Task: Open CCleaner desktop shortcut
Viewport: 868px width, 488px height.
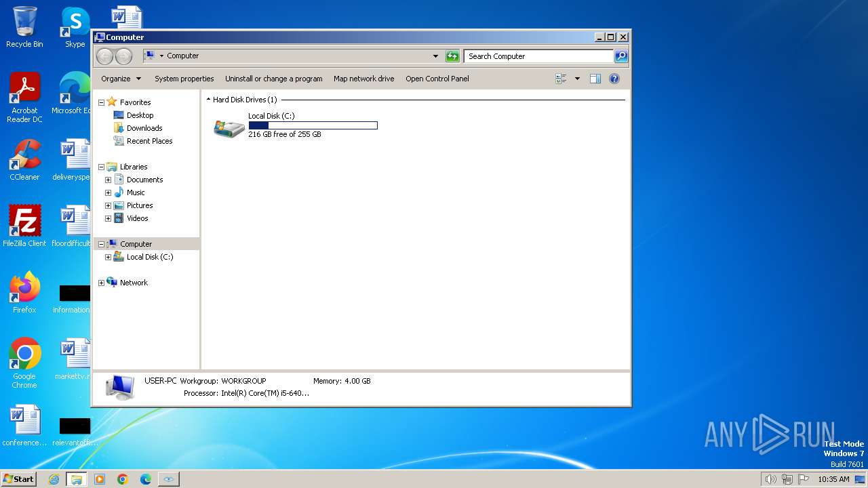Action: pyautogui.click(x=24, y=160)
